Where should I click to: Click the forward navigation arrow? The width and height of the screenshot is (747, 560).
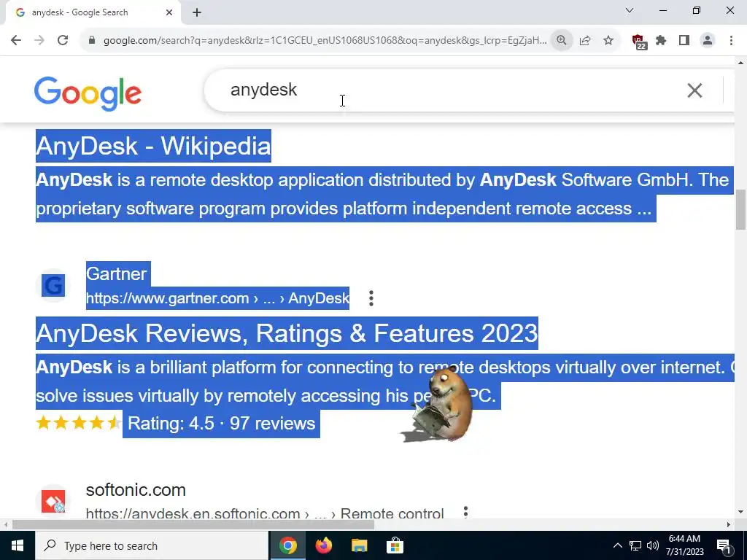click(x=39, y=40)
